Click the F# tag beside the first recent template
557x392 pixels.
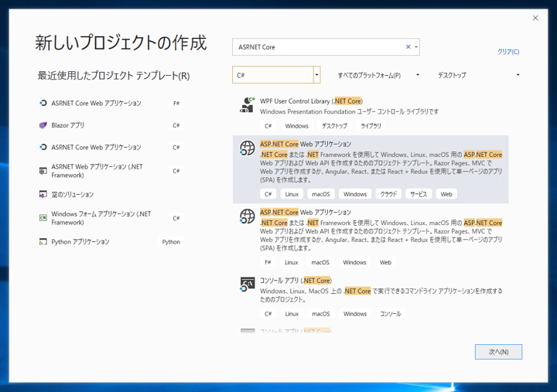click(x=176, y=104)
